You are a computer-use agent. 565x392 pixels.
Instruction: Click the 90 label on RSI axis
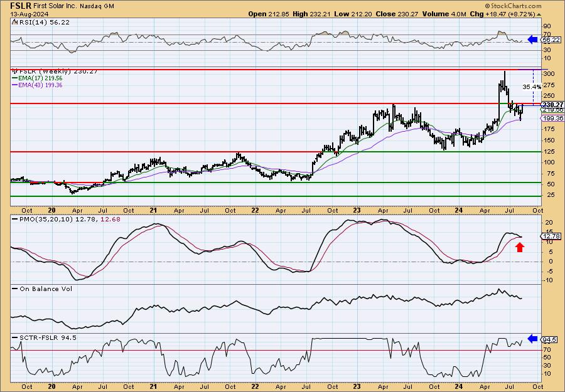pyautogui.click(x=548, y=26)
